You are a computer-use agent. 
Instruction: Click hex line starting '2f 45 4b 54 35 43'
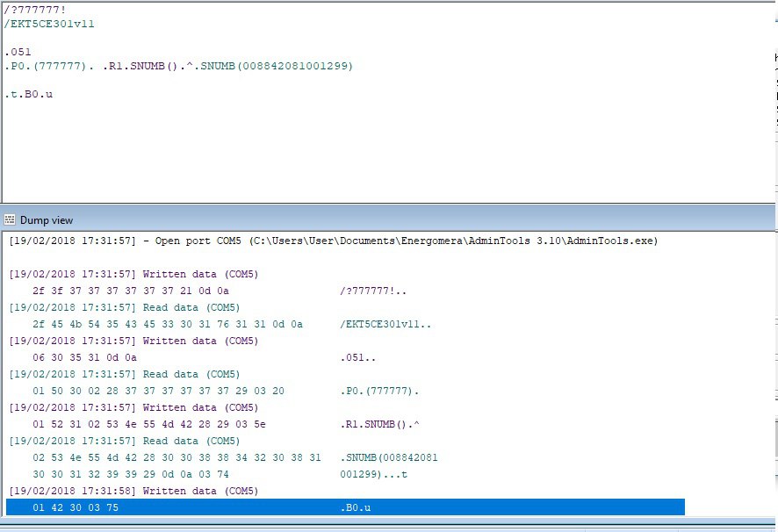click(168, 324)
